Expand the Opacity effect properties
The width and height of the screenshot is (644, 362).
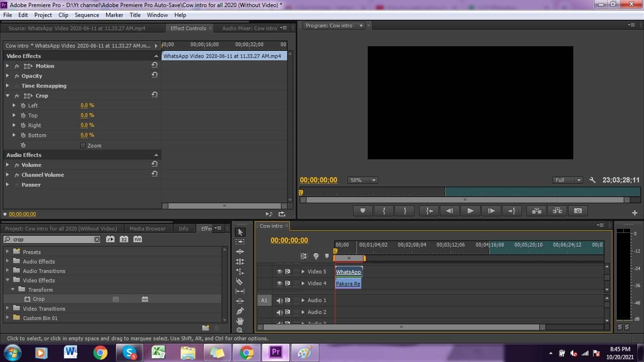(x=8, y=75)
